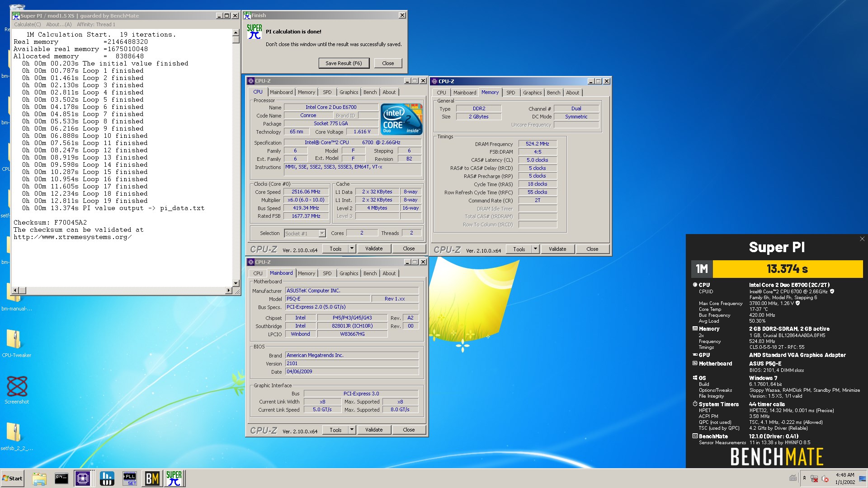Click the Checksum: F70045A2 line
This screenshot has height=488, width=868.
click(50, 222)
